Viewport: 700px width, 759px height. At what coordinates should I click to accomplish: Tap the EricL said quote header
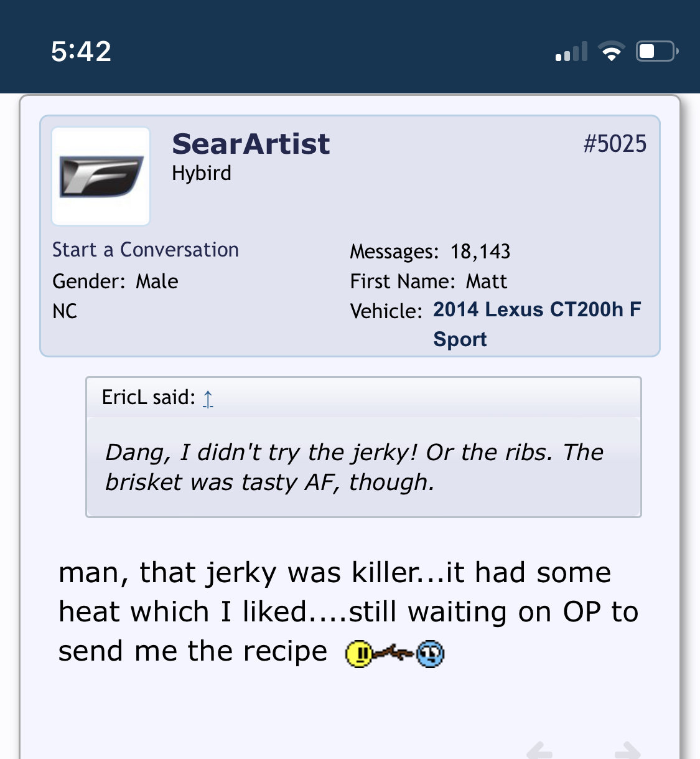(x=363, y=397)
